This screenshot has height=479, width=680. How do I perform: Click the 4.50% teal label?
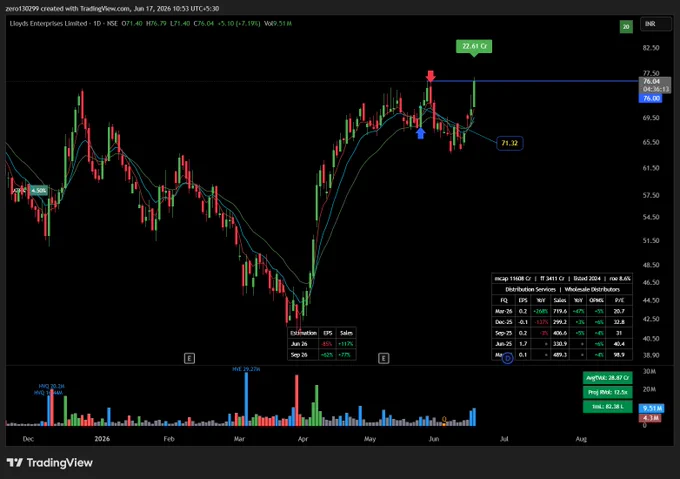click(39, 190)
